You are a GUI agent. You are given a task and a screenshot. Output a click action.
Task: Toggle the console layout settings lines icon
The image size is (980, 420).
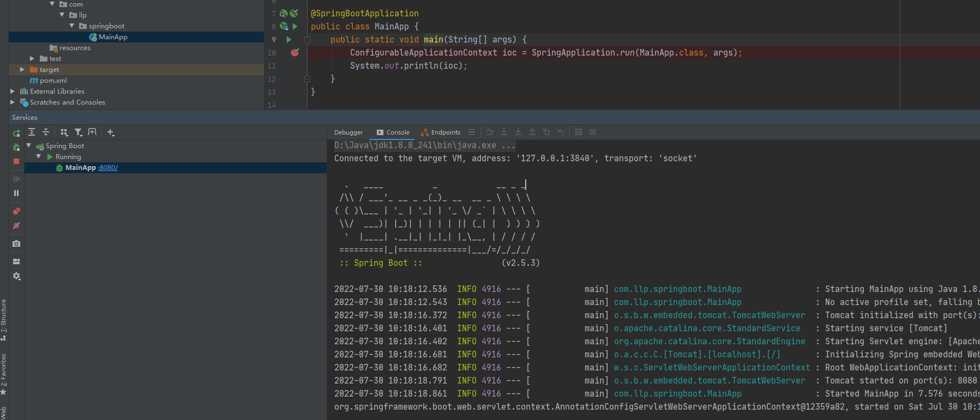[472, 132]
